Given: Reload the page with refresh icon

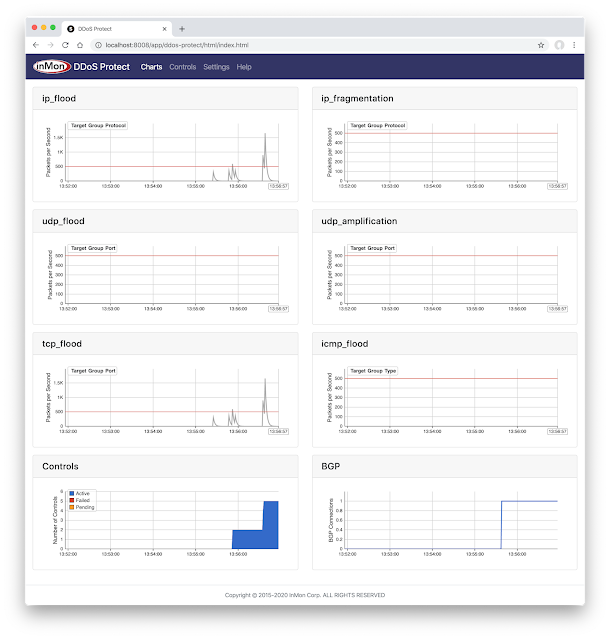Looking at the screenshot, I should pos(65,45).
